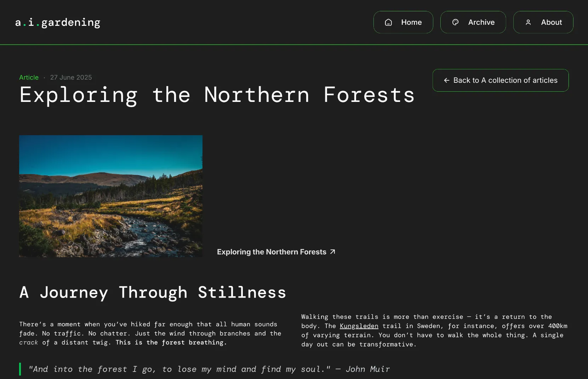Click the left arrow icon in Back button
Viewport: 588px width, 379px height.
pyautogui.click(x=447, y=80)
